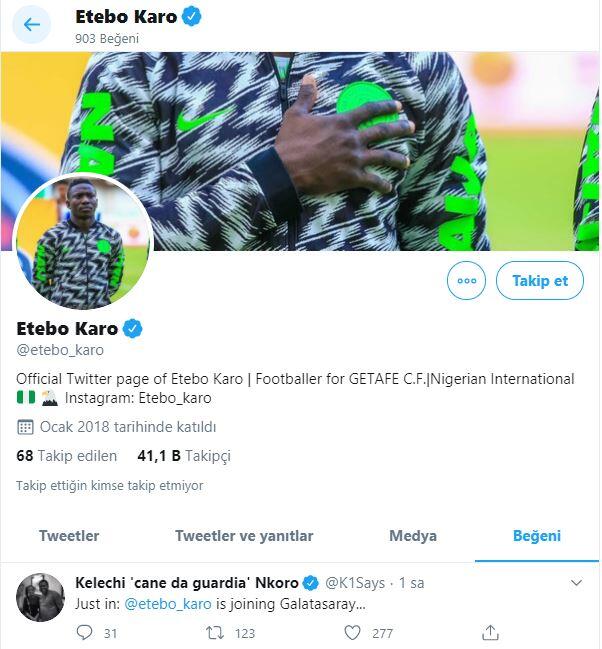Click the calendar icon near join date
602x649 pixels.
click(x=25, y=427)
